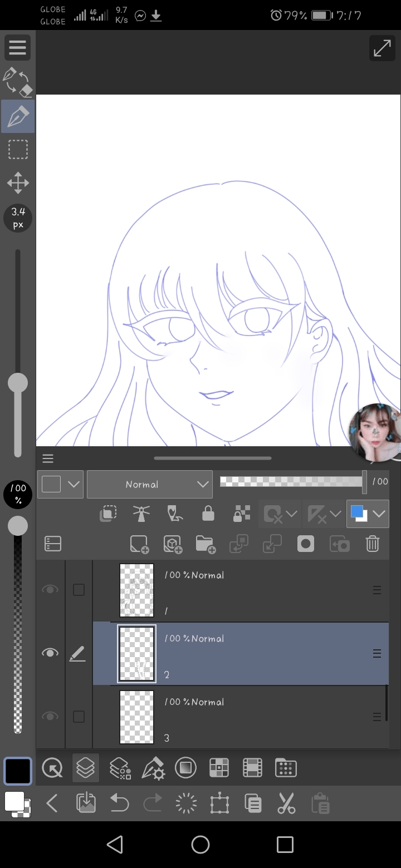Screen dimensions: 401x868
Task: Expand the canvas to full screen
Action: tap(382, 49)
